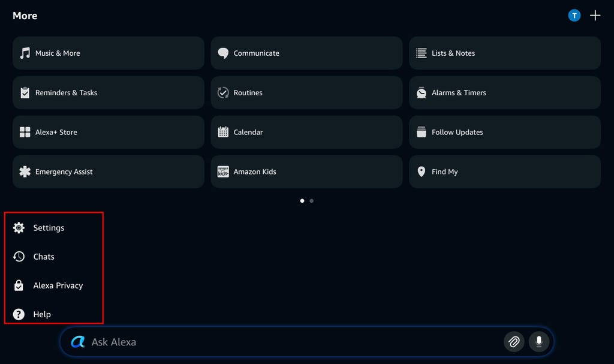Go to Routines
This screenshot has height=364, width=614.
click(306, 93)
